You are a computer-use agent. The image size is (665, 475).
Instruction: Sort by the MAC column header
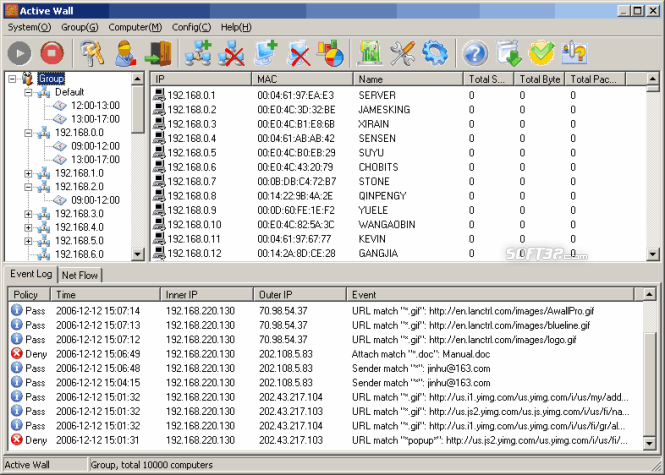302,79
